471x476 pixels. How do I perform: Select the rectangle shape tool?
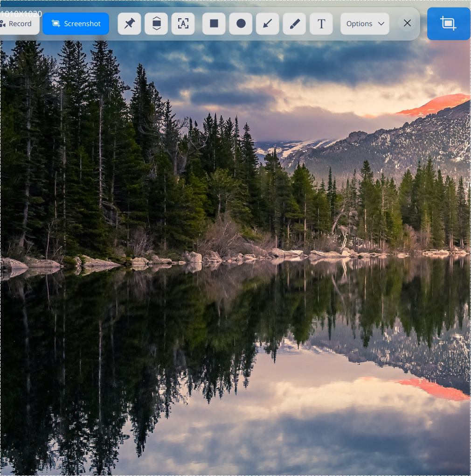pos(214,24)
